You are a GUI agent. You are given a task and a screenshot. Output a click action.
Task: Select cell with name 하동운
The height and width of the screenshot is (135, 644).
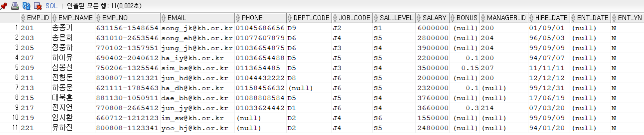73,88
